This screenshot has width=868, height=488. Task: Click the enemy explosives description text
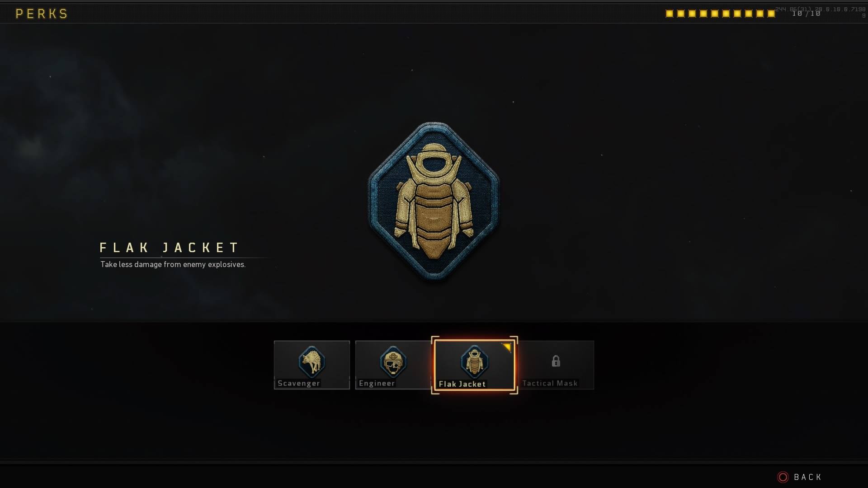(173, 264)
